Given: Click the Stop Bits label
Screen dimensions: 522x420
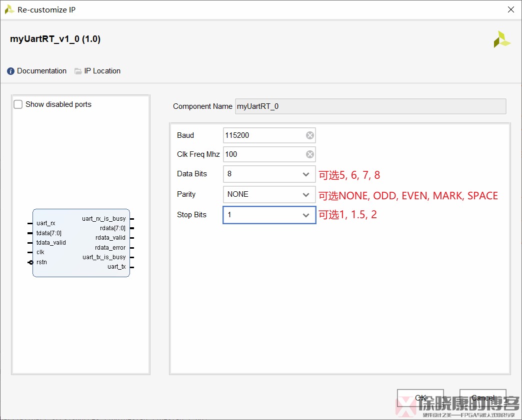Looking at the screenshot, I should [192, 215].
